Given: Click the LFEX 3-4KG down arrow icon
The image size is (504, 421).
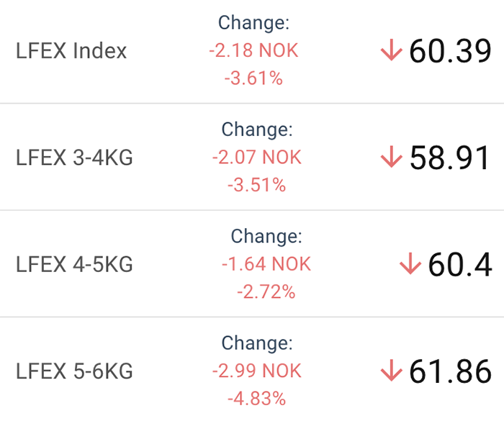Looking at the screenshot, I should (391, 156).
